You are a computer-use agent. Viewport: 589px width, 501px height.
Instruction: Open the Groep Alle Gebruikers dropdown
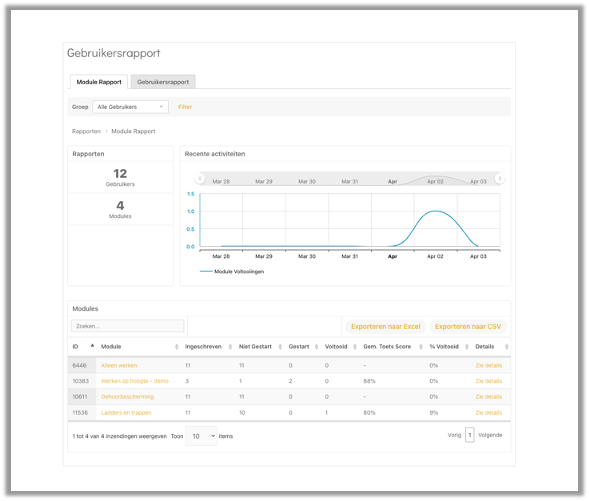[x=130, y=107]
